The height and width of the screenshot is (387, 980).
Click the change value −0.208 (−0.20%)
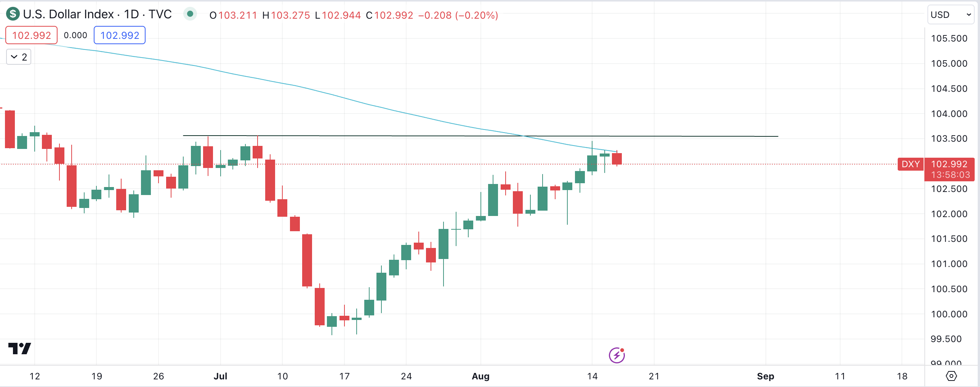[458, 15]
